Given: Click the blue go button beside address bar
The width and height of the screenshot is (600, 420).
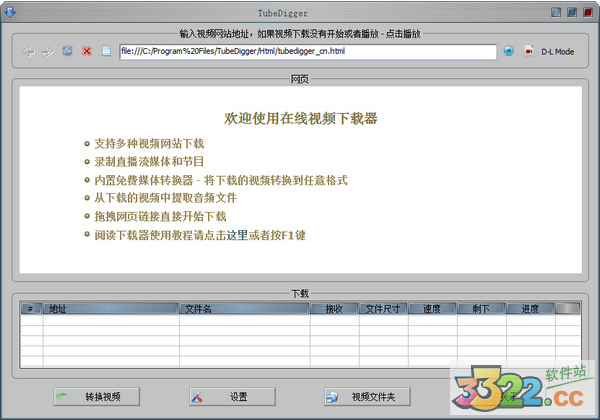Looking at the screenshot, I should pyautogui.click(x=509, y=50).
